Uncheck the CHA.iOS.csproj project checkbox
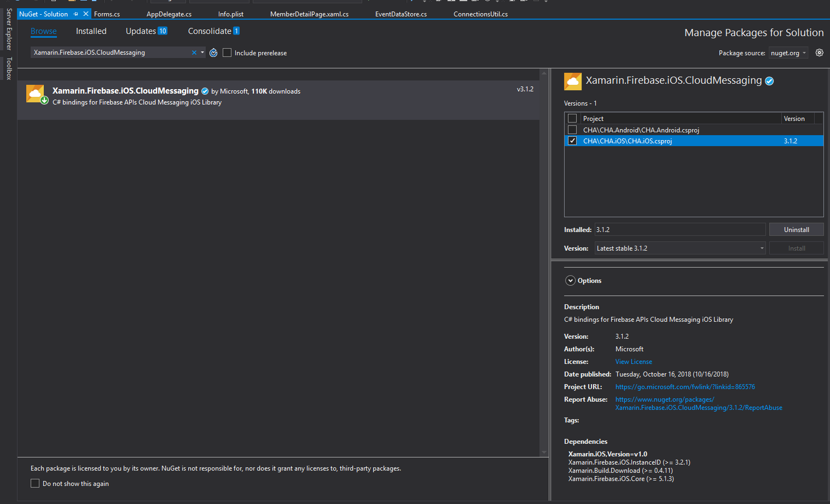 pos(572,141)
